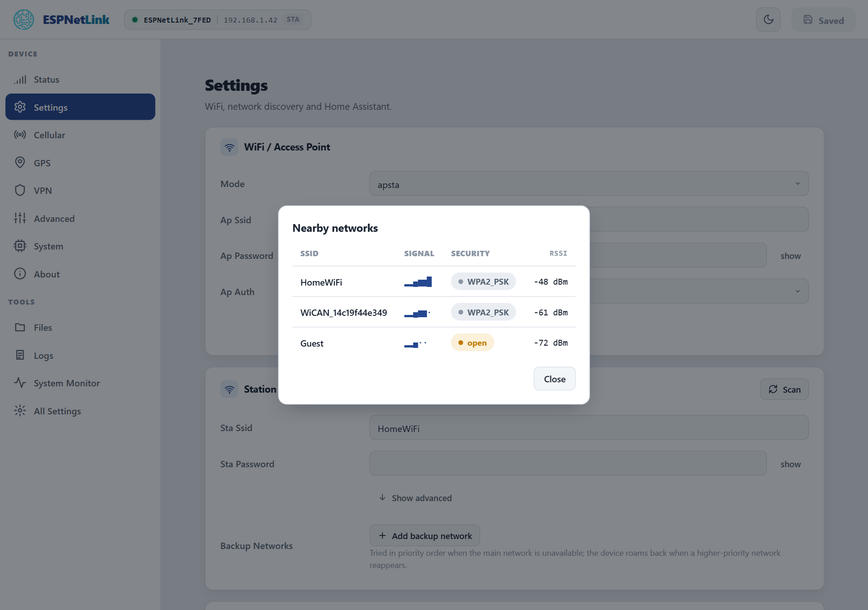
Task: Click the Saved button
Action: pyautogui.click(x=823, y=20)
